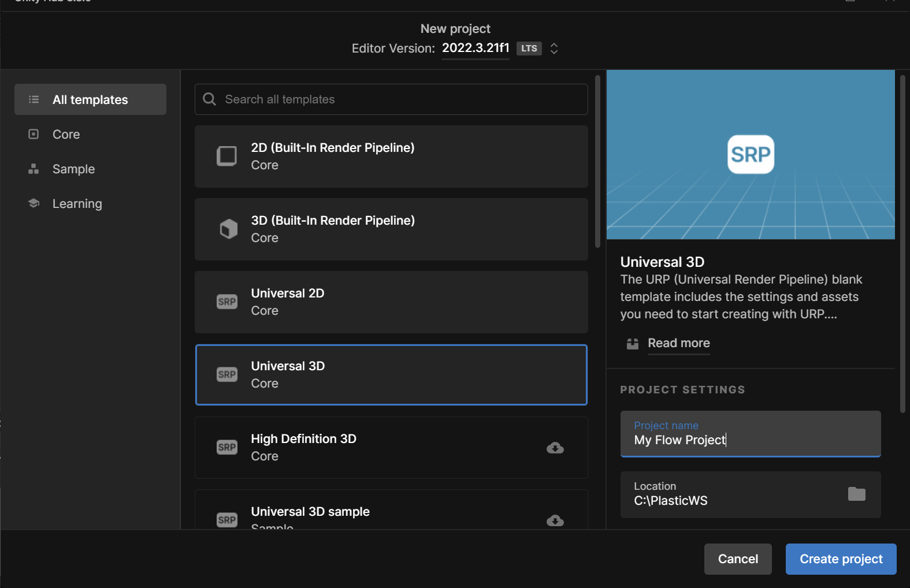Browse project location with folder icon
The height and width of the screenshot is (588, 910).
coord(856,494)
